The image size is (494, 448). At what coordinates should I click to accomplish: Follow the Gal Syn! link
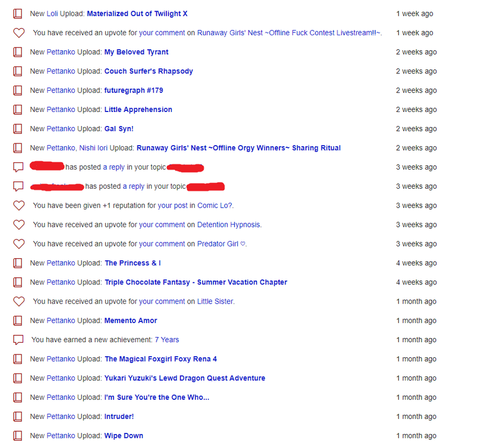[x=119, y=129]
